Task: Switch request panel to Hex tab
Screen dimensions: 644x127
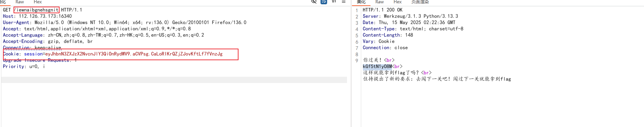Action: (38, 2)
